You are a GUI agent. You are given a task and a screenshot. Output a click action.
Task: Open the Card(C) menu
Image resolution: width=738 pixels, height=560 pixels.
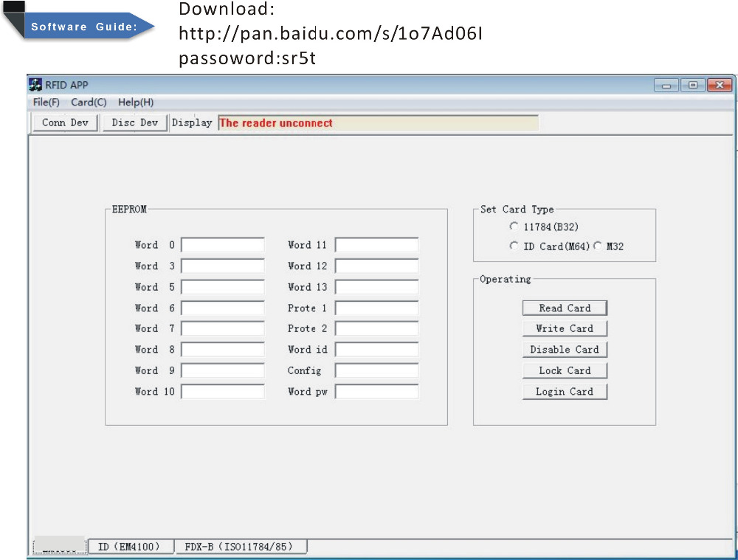(89, 103)
